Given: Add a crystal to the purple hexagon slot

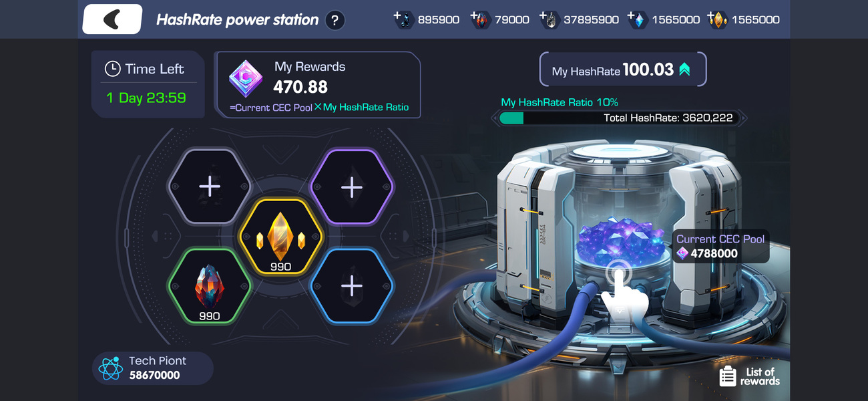Looking at the screenshot, I should point(352,186).
